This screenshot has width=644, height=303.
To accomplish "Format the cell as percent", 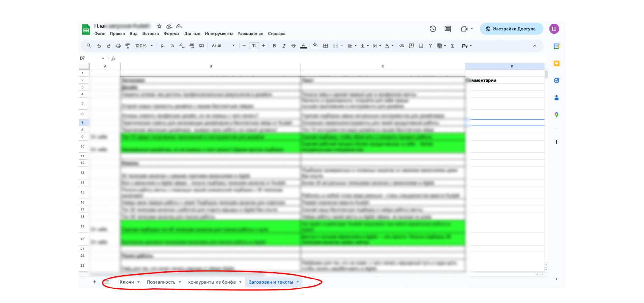I will coord(172,46).
